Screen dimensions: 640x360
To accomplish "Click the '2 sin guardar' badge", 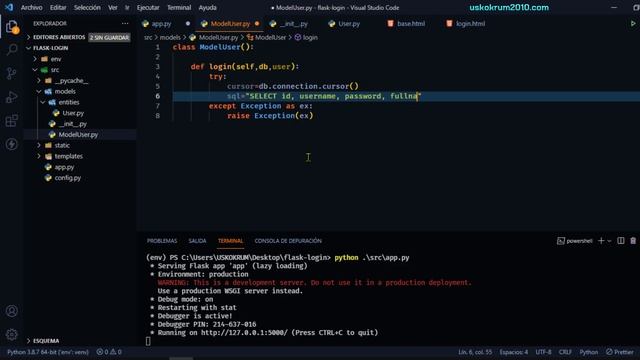I will (109, 38).
